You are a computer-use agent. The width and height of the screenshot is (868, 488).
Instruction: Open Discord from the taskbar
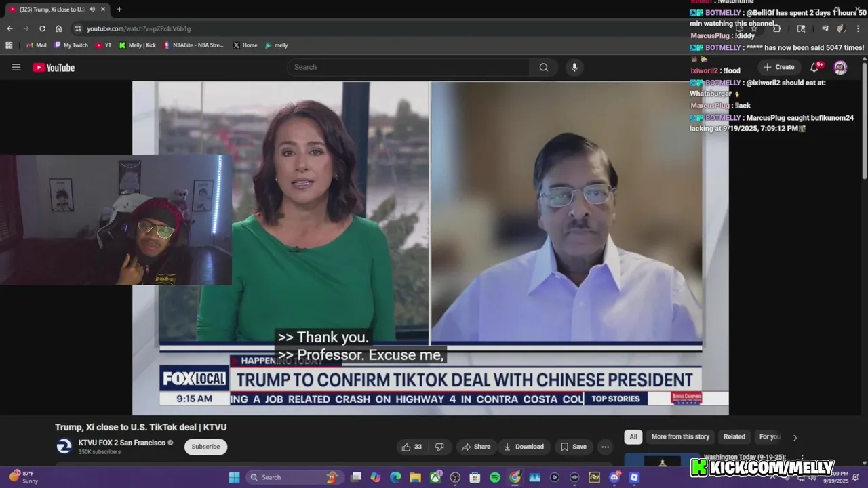pos(614,477)
